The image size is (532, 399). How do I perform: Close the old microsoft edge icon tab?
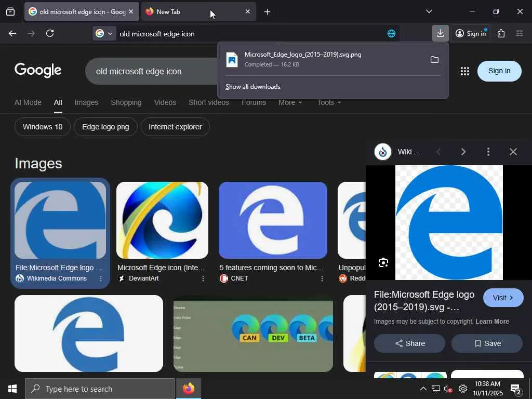pos(131,11)
